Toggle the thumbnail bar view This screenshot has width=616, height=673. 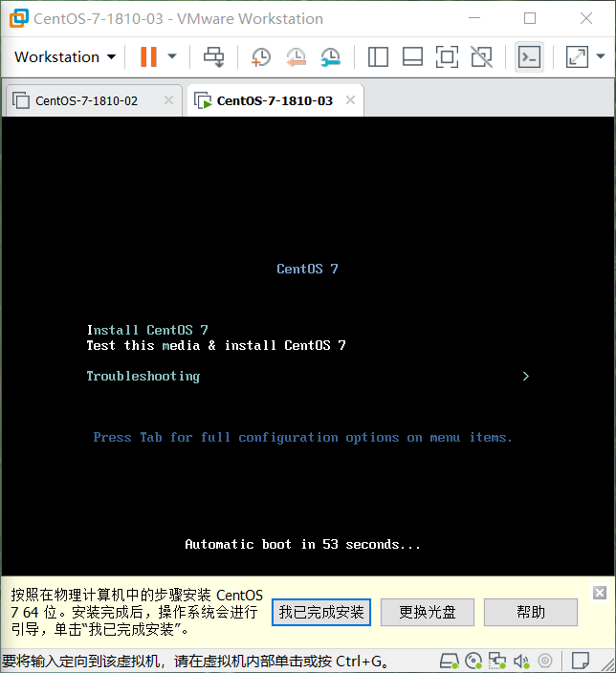(x=412, y=56)
